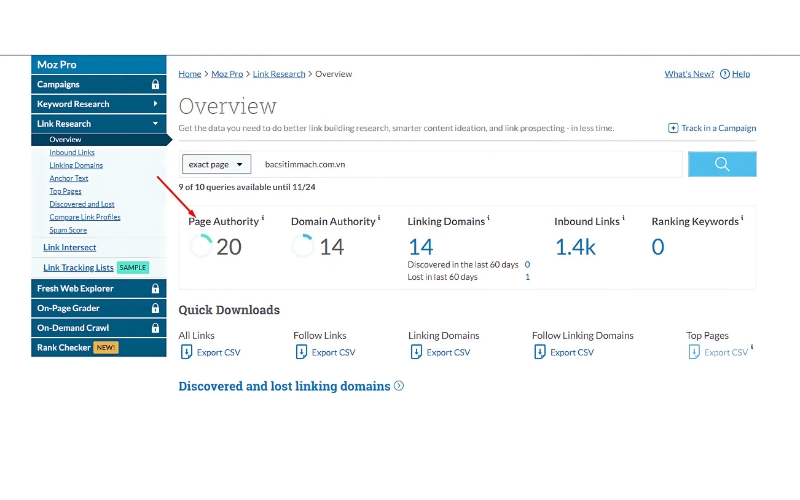Screen dimensions: 800x500
Task: Click the arrow icon beside Discovered and lost heading
Action: pyautogui.click(x=399, y=386)
